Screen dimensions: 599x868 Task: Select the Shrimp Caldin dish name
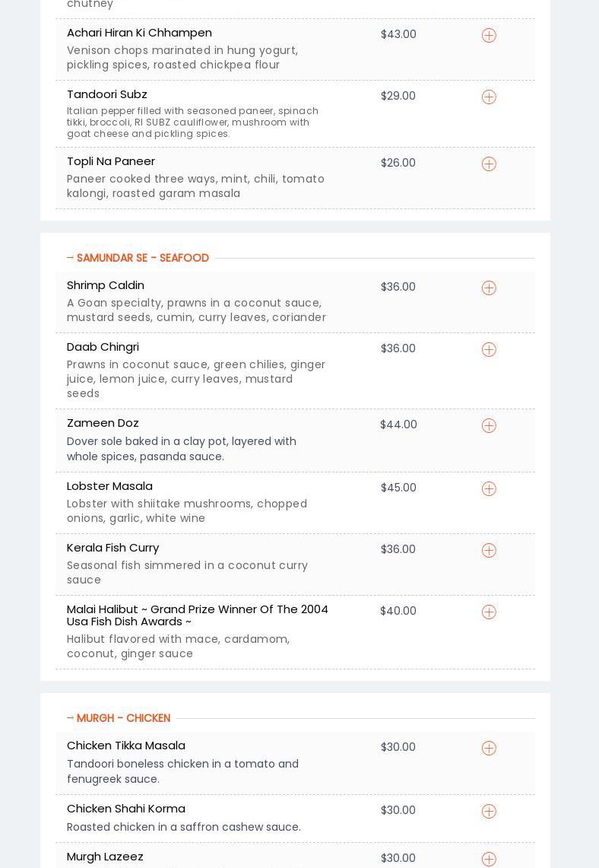pyautogui.click(x=106, y=285)
